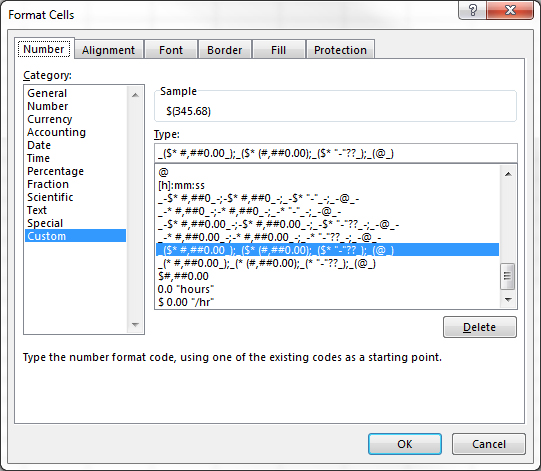The image size is (541, 471).
Task: Click the Delete button
Action: click(480, 327)
